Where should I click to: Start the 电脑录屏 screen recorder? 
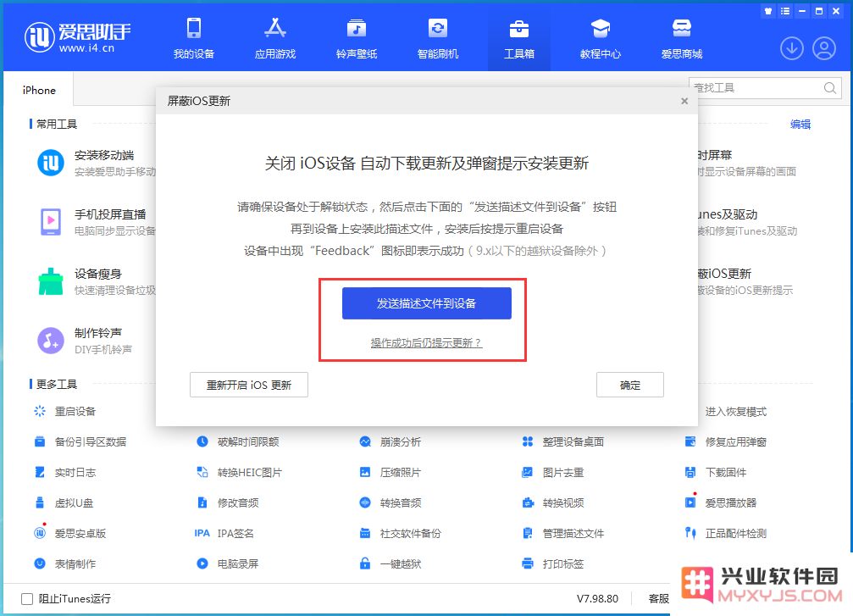pyautogui.click(x=227, y=563)
